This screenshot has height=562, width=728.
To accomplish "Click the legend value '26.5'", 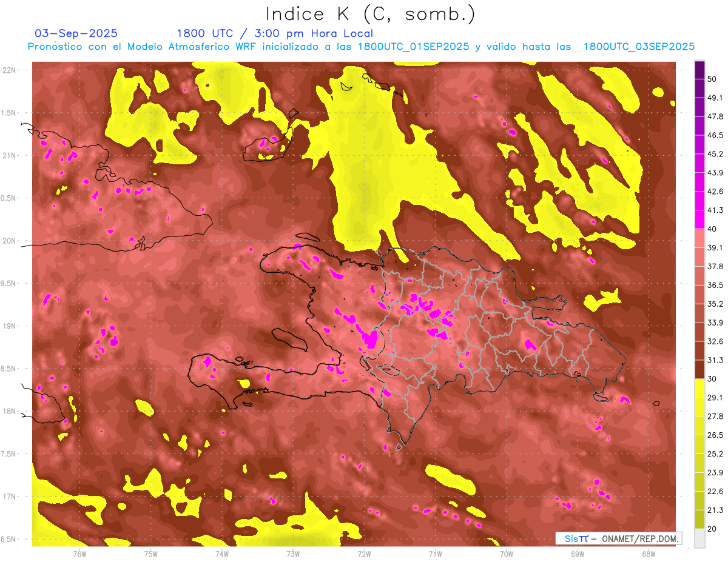I will (715, 435).
